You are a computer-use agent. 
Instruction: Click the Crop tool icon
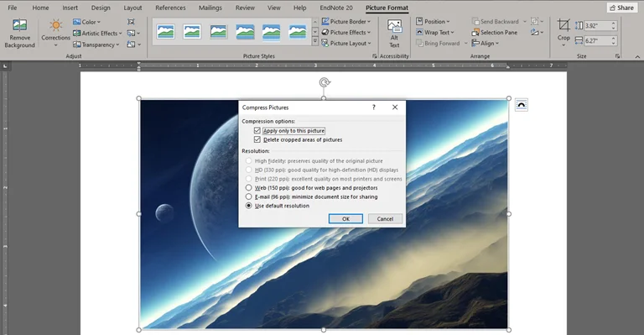click(x=563, y=25)
